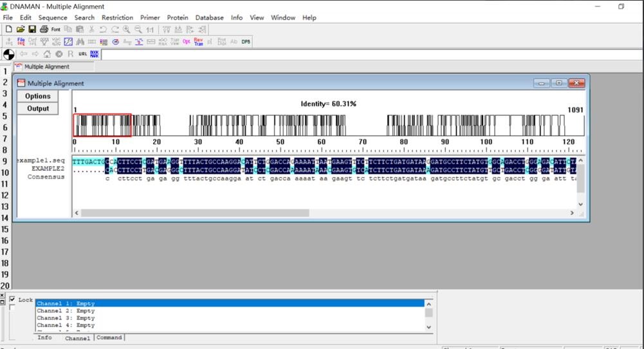Uncheck the Lock checkbox

point(12,299)
